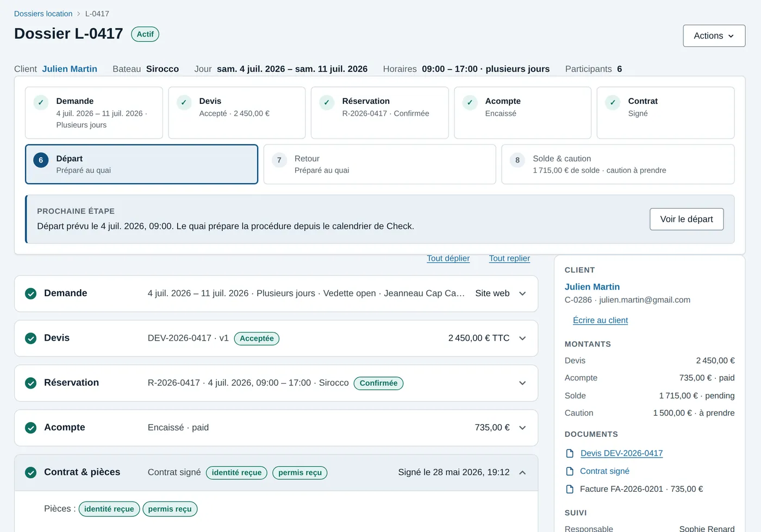Open client Julien Martin link in header
The image size is (761, 532).
coord(70,69)
